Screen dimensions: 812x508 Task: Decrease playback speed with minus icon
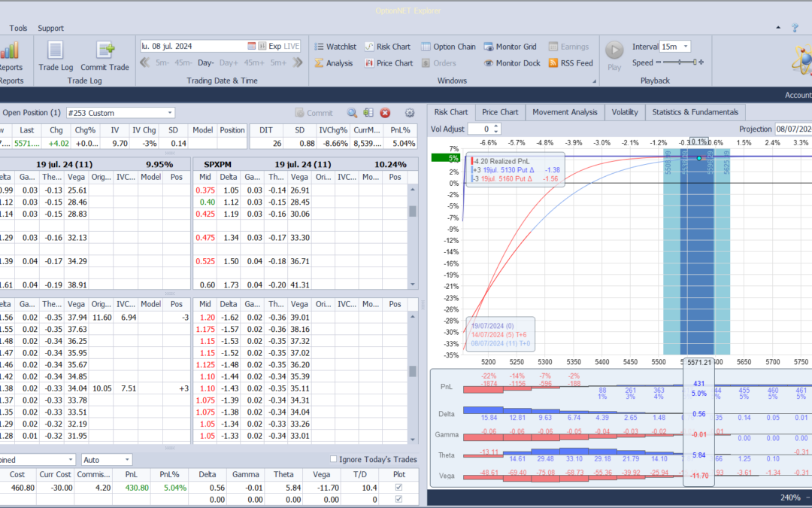tap(659, 62)
